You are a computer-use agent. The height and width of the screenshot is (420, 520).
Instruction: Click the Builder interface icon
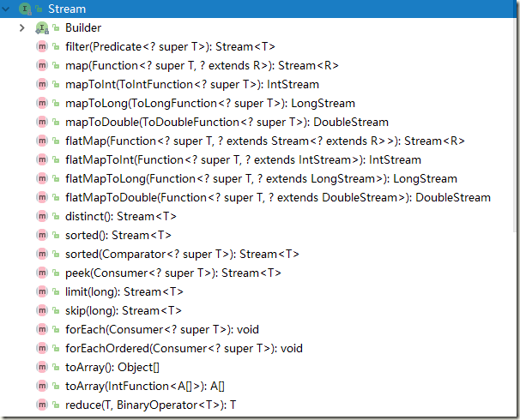[x=42, y=27]
